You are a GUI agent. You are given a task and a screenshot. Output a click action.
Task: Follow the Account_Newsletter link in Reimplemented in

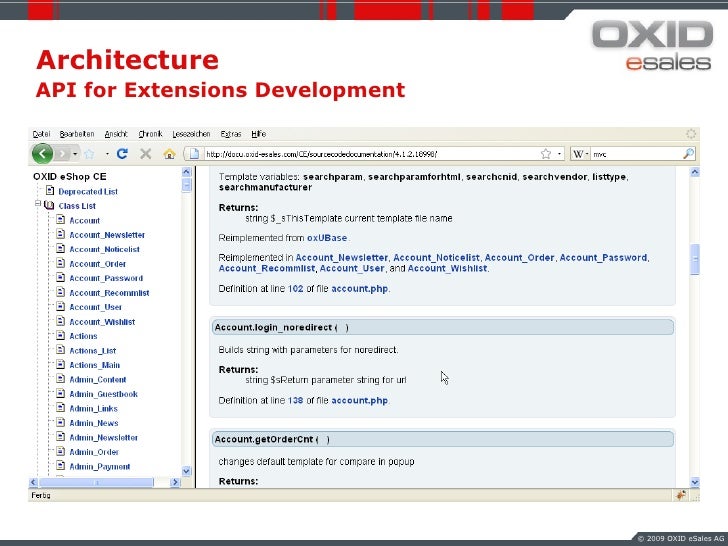point(342,258)
